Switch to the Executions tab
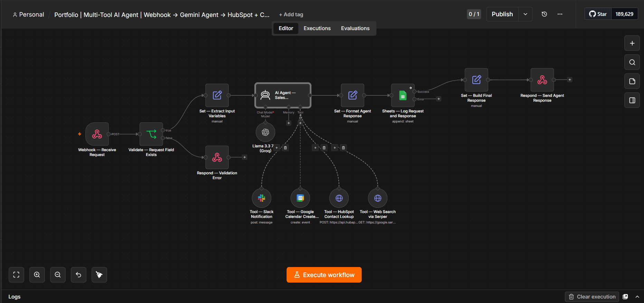Viewport: 644px width, 303px height. 317,28
